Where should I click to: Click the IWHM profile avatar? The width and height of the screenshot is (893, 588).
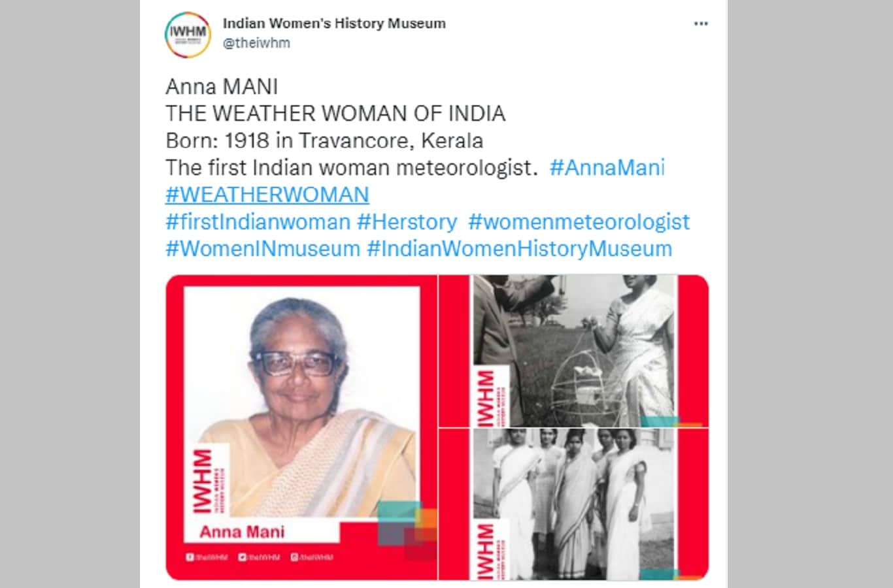(x=188, y=34)
